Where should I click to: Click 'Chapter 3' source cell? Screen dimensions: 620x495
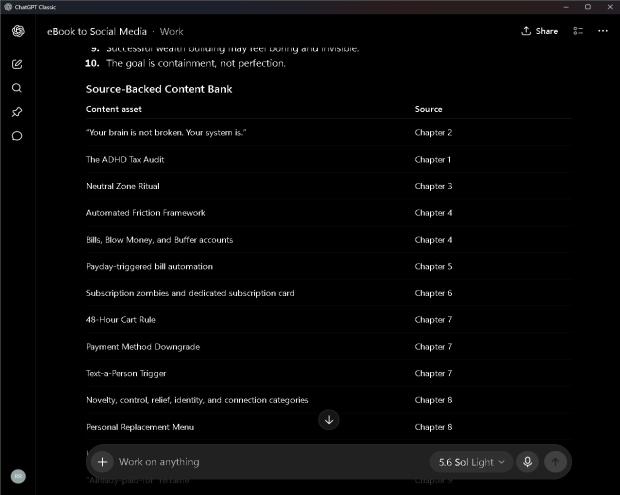(x=433, y=186)
